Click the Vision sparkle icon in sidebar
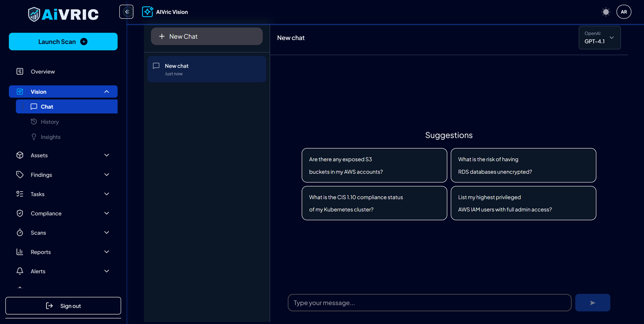644x324 pixels. click(x=20, y=92)
